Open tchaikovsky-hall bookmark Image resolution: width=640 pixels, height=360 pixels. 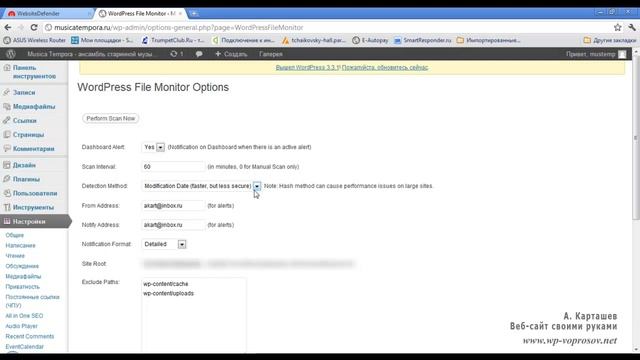[314, 40]
